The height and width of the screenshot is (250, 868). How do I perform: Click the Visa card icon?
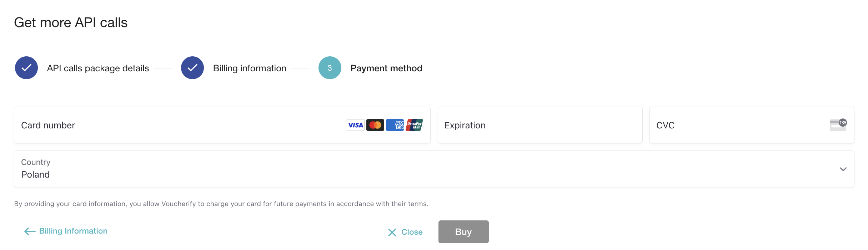point(355,125)
